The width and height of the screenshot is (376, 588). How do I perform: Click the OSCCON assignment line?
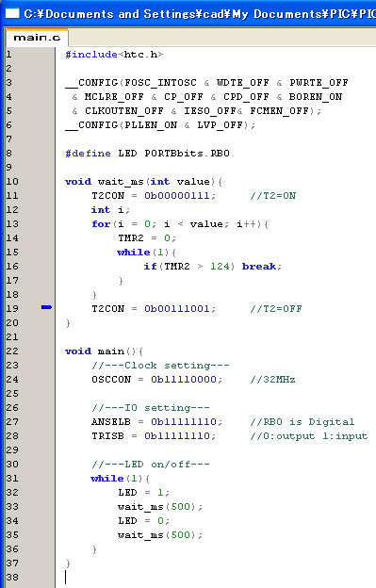(x=156, y=380)
